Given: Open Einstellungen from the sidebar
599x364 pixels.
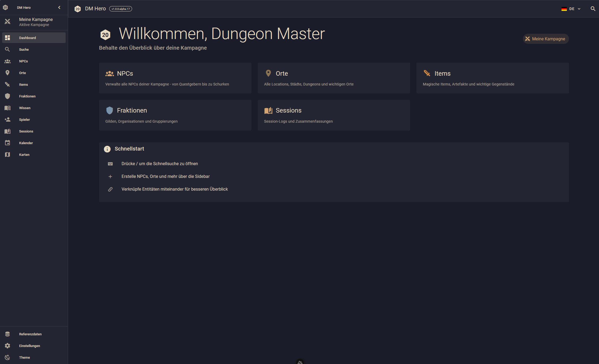Looking at the screenshot, I should tap(29, 346).
